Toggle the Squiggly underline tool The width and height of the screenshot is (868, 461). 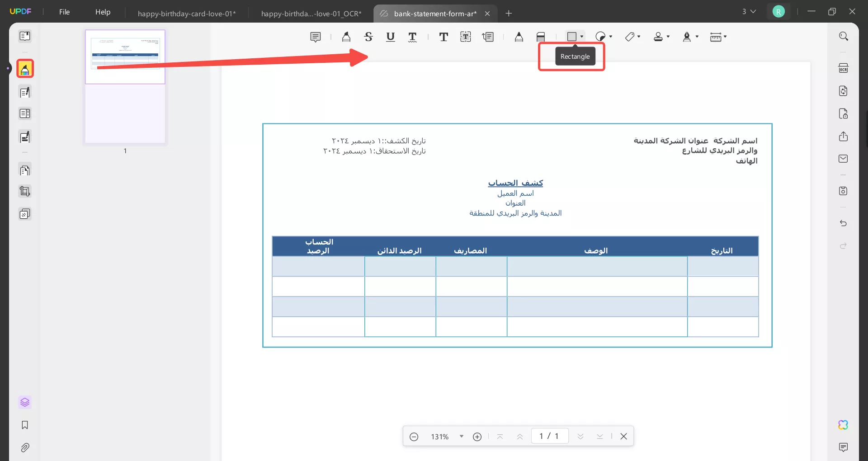pos(413,37)
